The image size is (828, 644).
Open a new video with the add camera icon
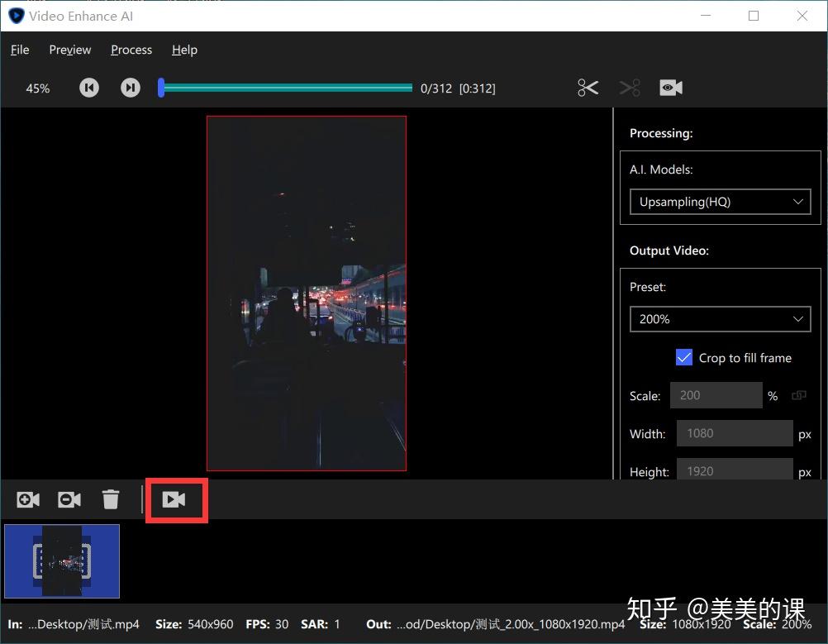(27, 499)
